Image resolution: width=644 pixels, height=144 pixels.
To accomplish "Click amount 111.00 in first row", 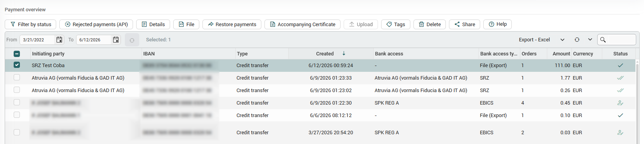I will click(562, 65).
